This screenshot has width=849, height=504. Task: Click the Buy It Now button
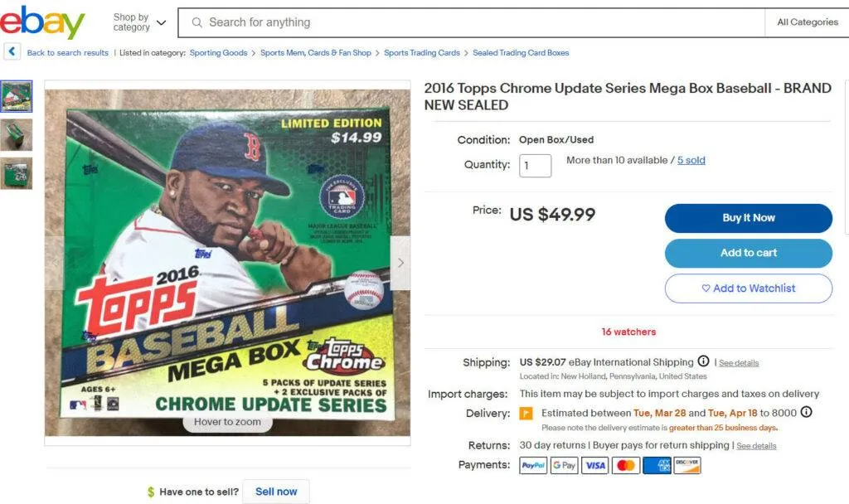[747, 218]
